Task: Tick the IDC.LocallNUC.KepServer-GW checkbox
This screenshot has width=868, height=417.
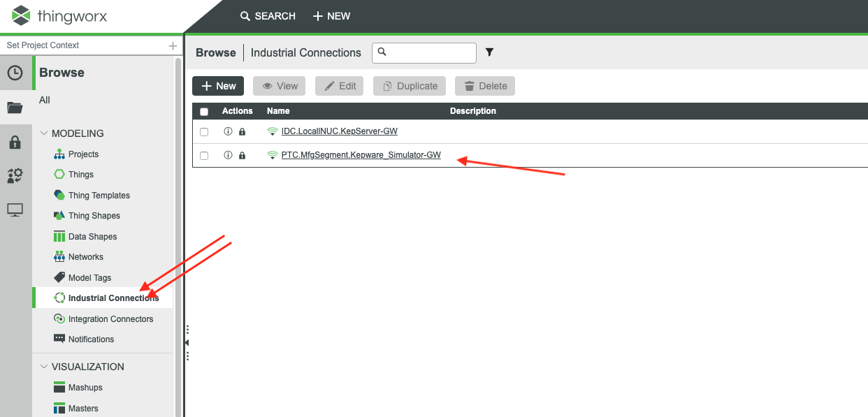Action: (x=203, y=131)
